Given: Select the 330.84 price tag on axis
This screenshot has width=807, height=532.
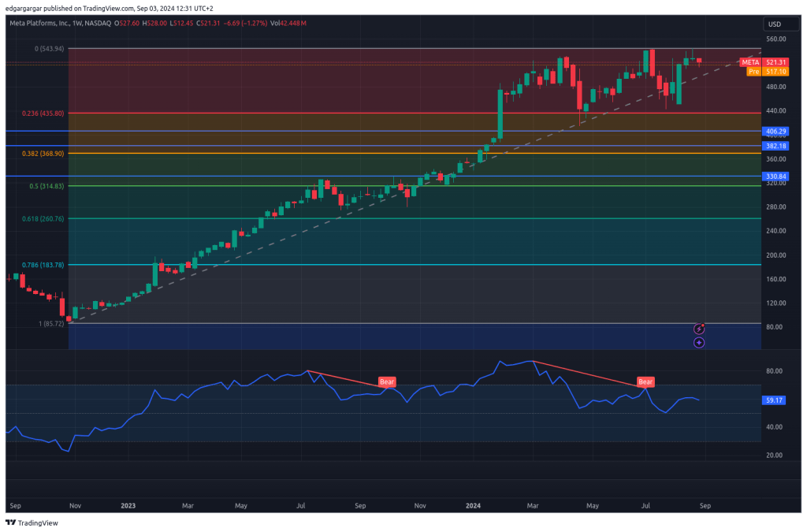Looking at the screenshot, I should [x=776, y=176].
